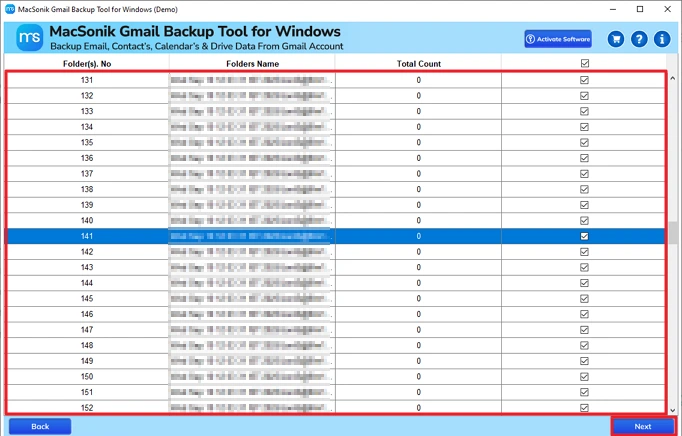Image resolution: width=682 pixels, height=436 pixels.
Task: Open the info about icon
Action: [x=661, y=39]
